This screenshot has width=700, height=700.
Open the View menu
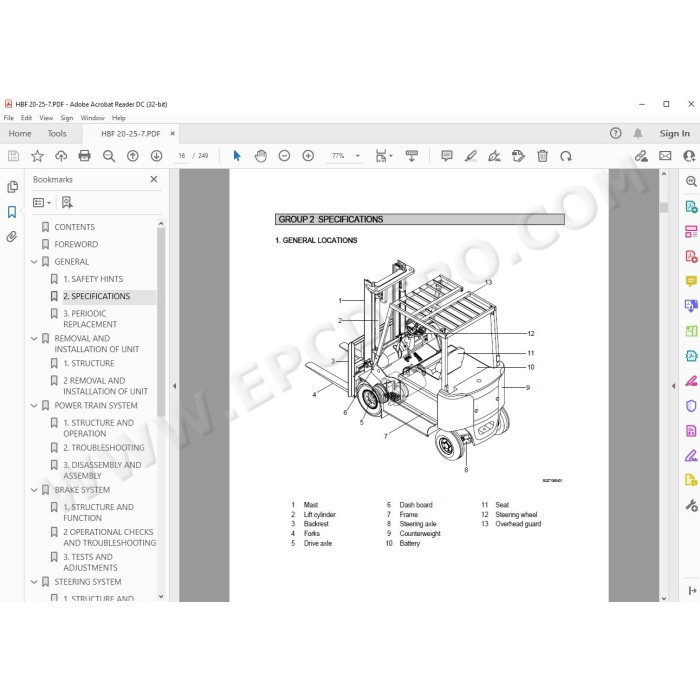(x=46, y=118)
